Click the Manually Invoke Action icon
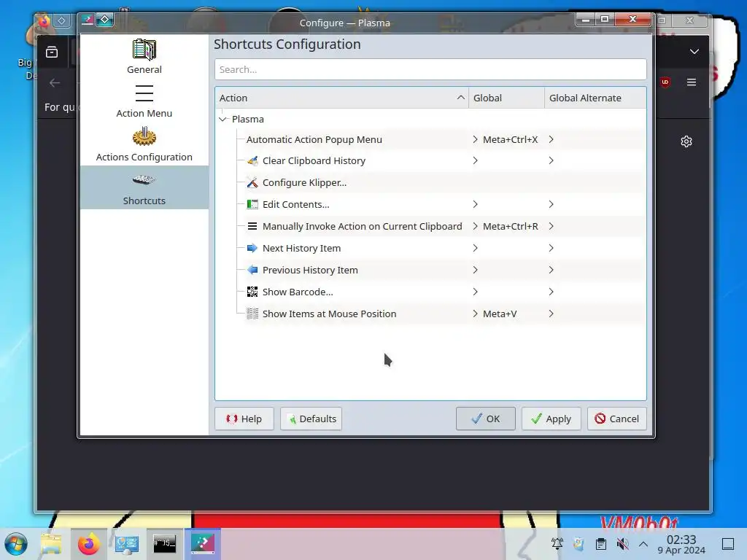Screen dimensions: 747x560 [252, 226]
